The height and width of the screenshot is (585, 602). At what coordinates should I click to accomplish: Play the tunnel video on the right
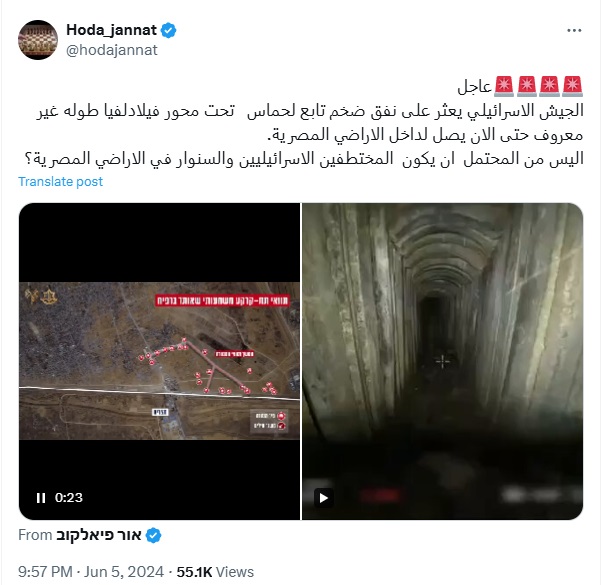point(323,498)
